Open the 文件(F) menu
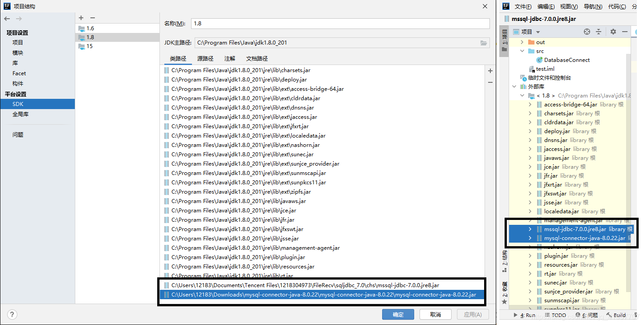644x325 pixels. tap(523, 7)
